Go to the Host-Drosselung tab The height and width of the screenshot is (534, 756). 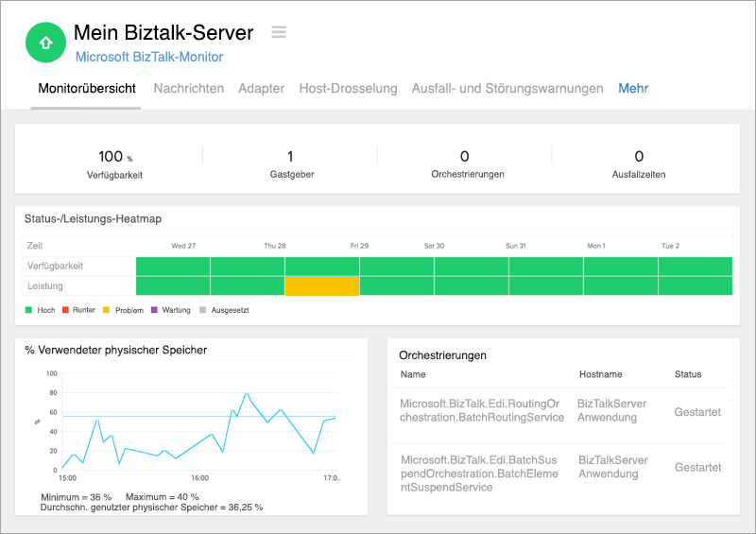(x=348, y=88)
